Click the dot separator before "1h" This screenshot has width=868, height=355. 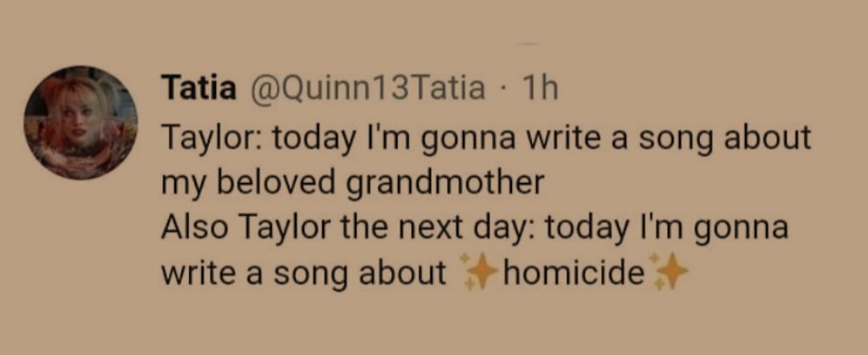coord(505,88)
